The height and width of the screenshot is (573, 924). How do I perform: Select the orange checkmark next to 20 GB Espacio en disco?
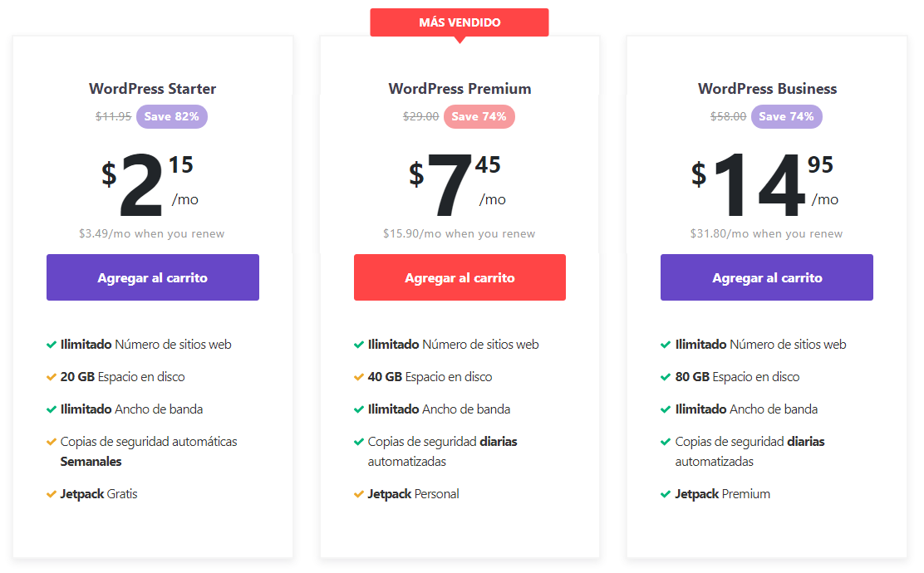tap(50, 376)
